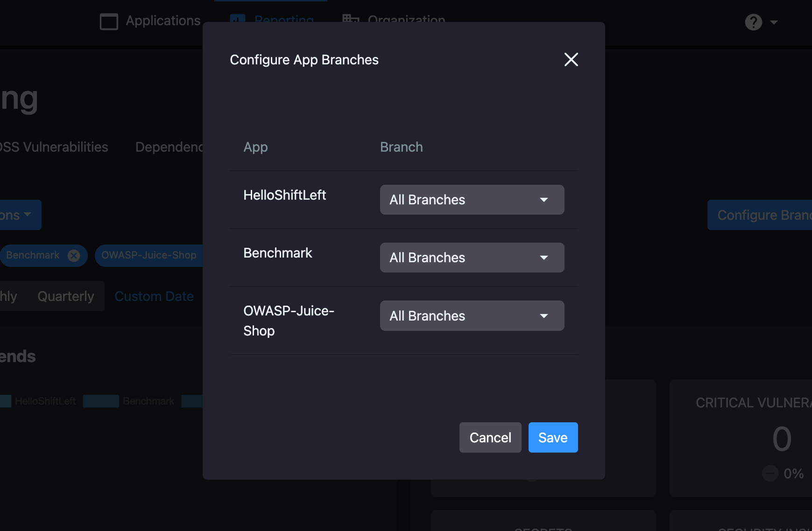Open HelloShiftLeft branch dropdown

coord(472,200)
